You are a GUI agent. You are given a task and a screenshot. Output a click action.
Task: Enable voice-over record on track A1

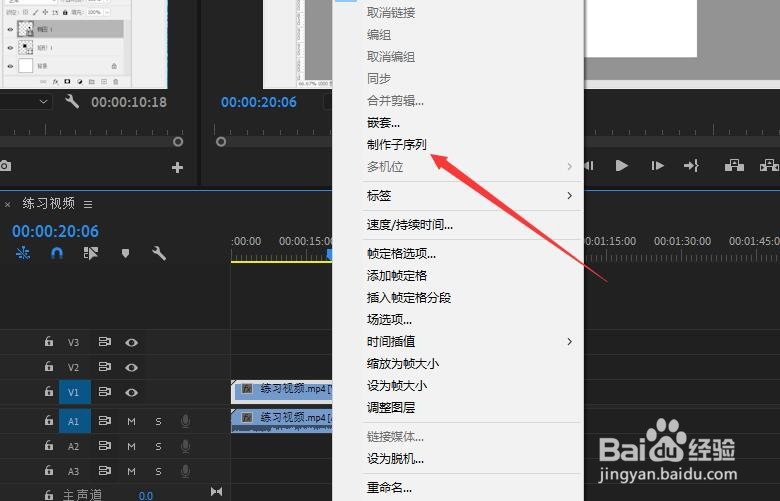point(185,422)
